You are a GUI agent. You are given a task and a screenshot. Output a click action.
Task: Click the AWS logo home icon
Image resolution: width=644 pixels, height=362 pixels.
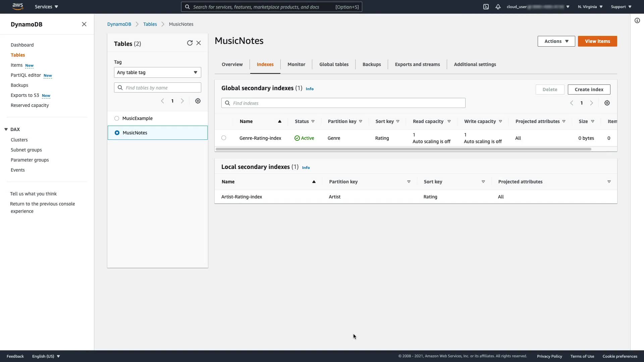17,6
